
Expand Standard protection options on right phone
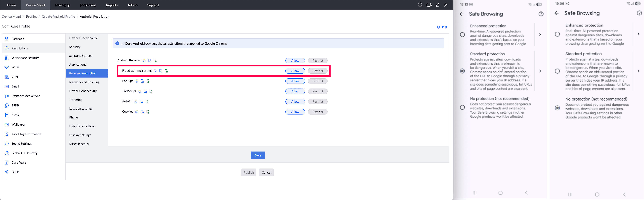tap(638, 71)
